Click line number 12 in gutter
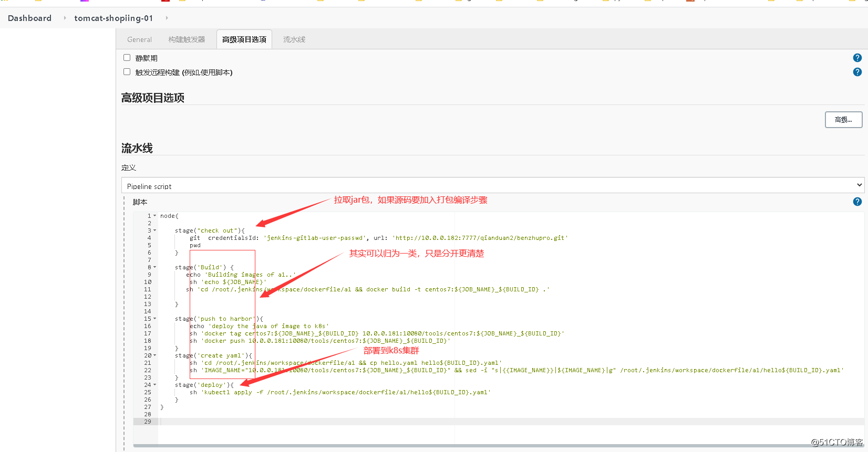The width and height of the screenshot is (868, 452). [x=148, y=297]
